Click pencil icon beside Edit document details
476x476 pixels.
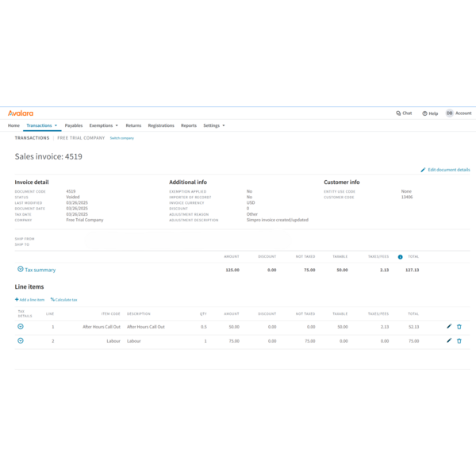423,170
